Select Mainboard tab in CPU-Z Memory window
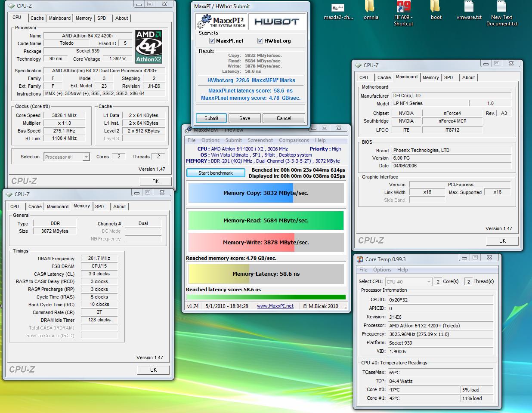Screen dimensions: 532x413 pos(58,206)
